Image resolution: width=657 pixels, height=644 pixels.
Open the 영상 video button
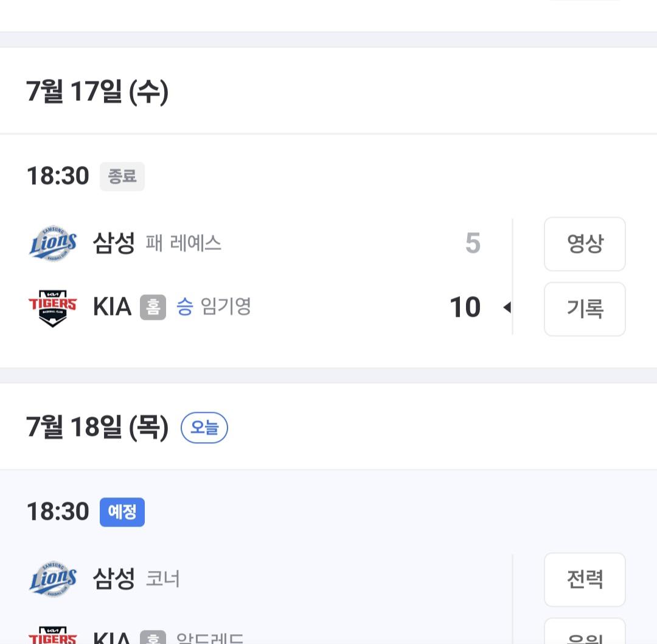pyautogui.click(x=585, y=244)
